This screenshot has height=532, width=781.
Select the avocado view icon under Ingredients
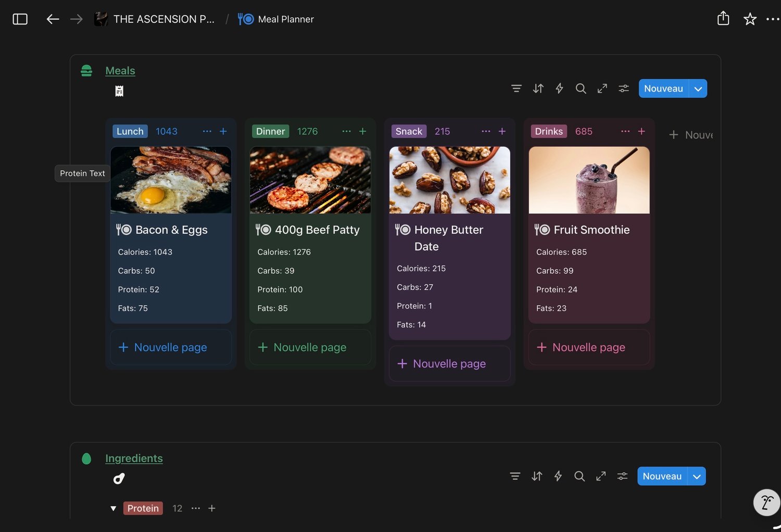[x=119, y=479]
